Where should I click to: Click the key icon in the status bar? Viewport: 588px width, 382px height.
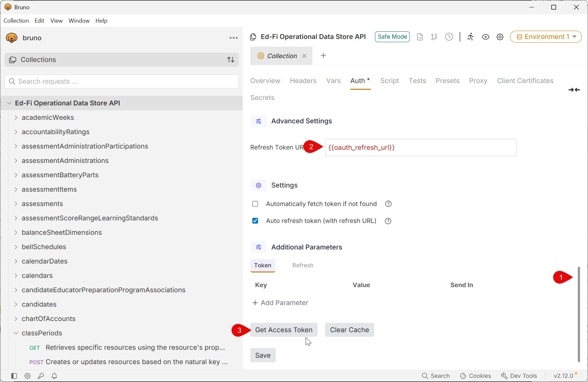[x=41, y=376]
